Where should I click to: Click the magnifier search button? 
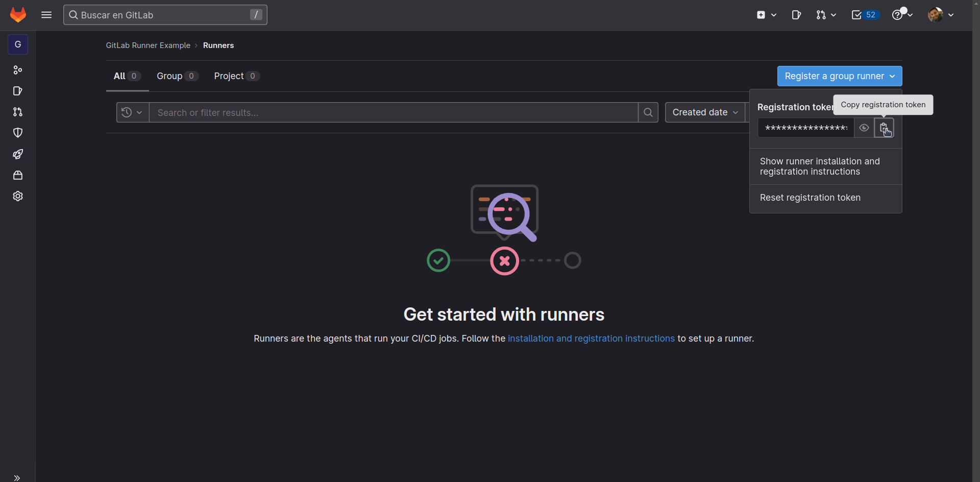[x=648, y=112]
